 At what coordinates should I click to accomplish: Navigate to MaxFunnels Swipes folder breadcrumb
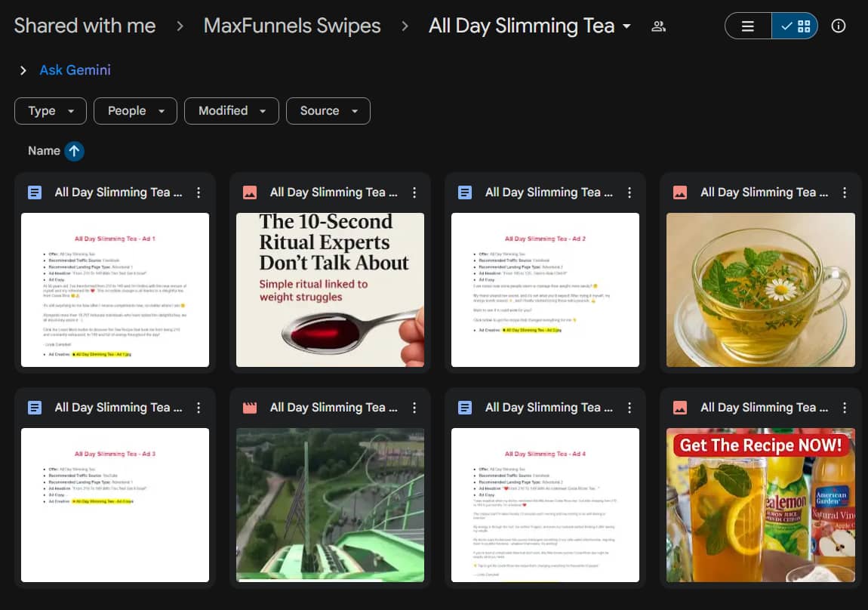coord(292,26)
